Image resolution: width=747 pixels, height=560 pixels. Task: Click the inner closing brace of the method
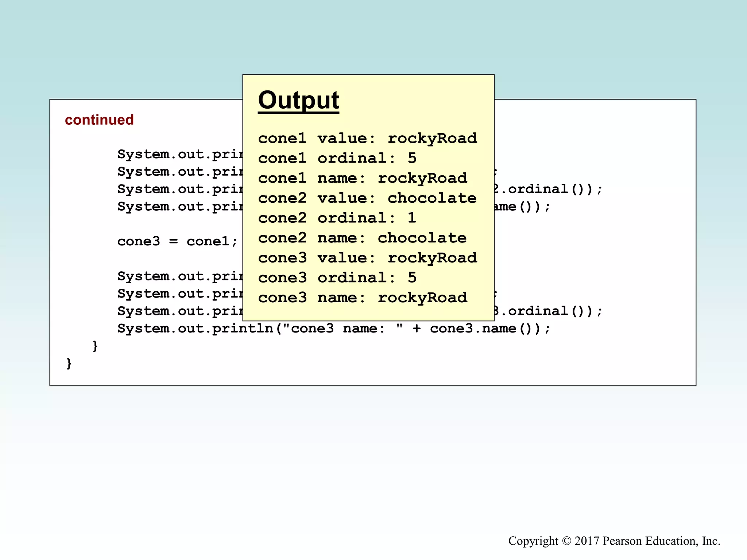pyautogui.click(x=95, y=346)
